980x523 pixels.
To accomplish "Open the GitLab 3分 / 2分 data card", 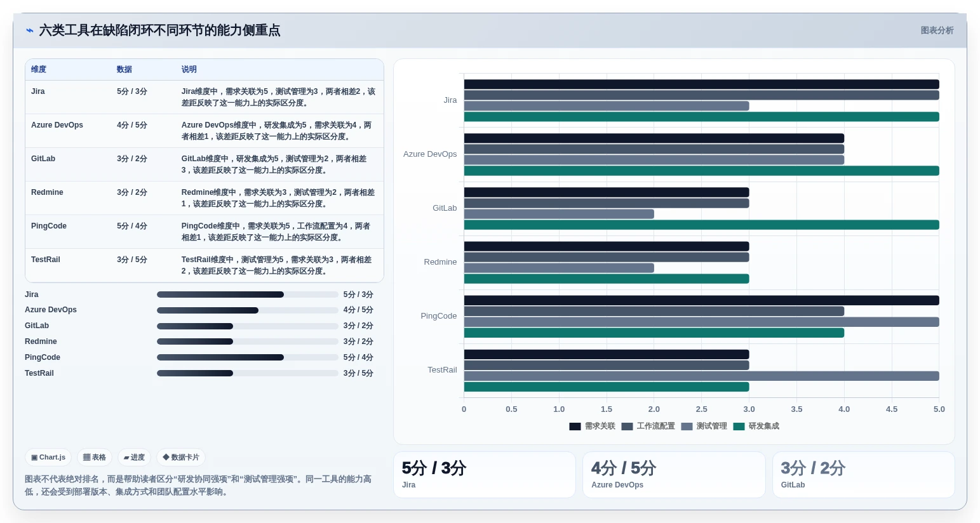I will pyautogui.click(x=864, y=475).
